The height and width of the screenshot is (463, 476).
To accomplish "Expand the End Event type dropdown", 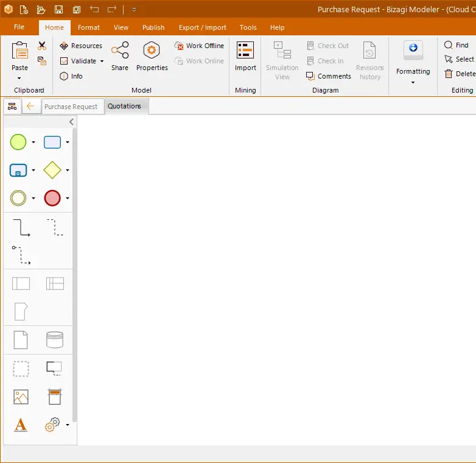I will 68,198.
